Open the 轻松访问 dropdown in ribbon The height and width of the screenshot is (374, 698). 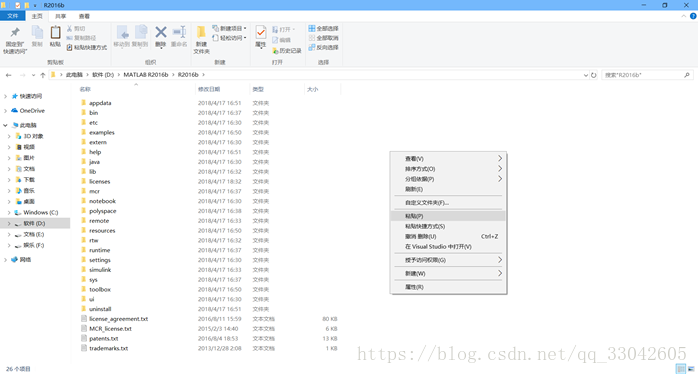click(229, 38)
